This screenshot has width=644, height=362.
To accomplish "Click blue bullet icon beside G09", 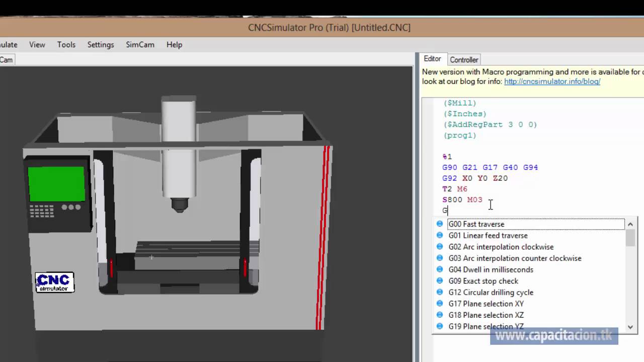I will click(440, 281).
